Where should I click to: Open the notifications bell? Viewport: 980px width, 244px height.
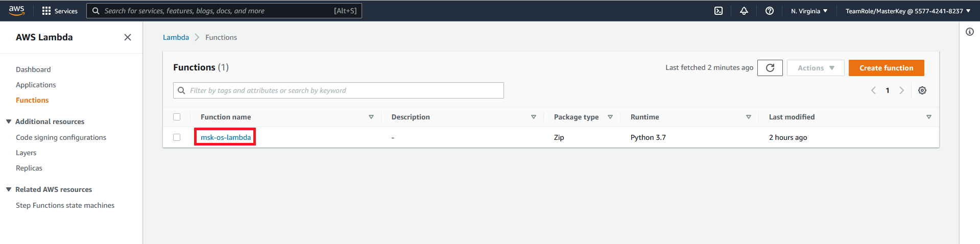pyautogui.click(x=744, y=11)
